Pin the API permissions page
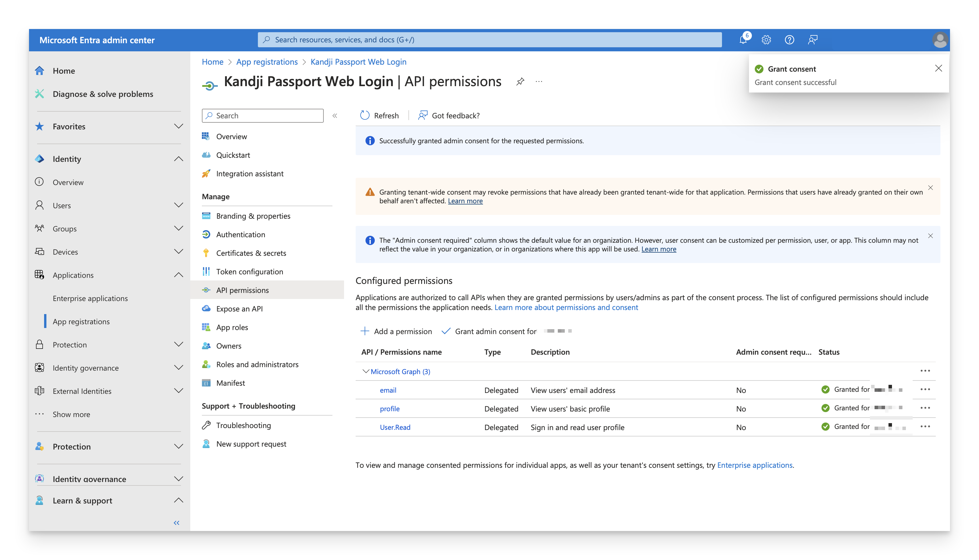The image size is (979, 560). click(x=520, y=81)
